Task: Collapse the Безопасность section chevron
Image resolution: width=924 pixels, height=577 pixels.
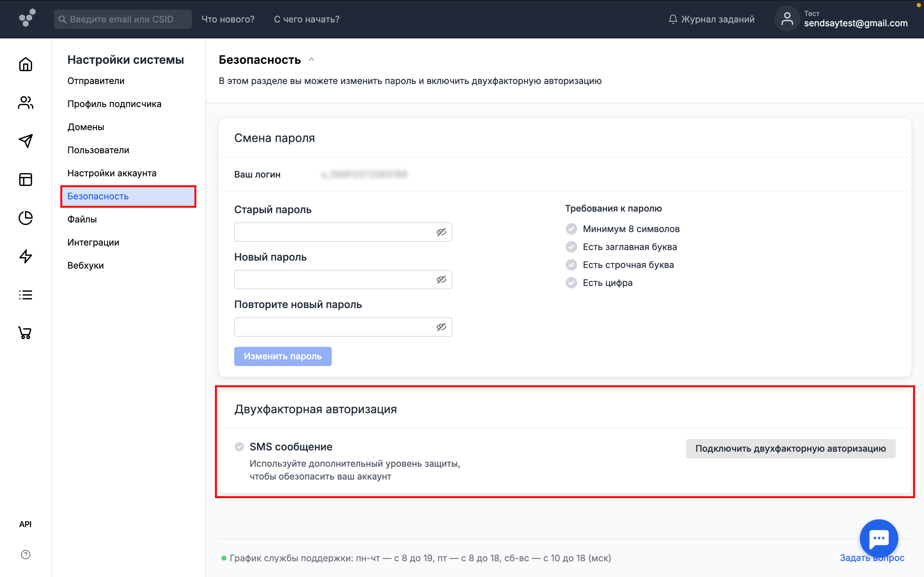Action: pos(312,60)
